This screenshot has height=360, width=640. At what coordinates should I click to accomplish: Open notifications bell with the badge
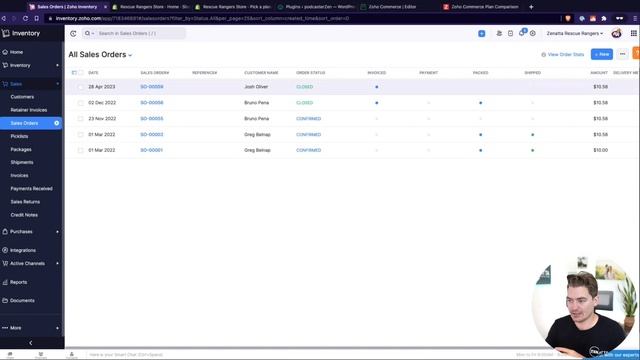[522, 33]
